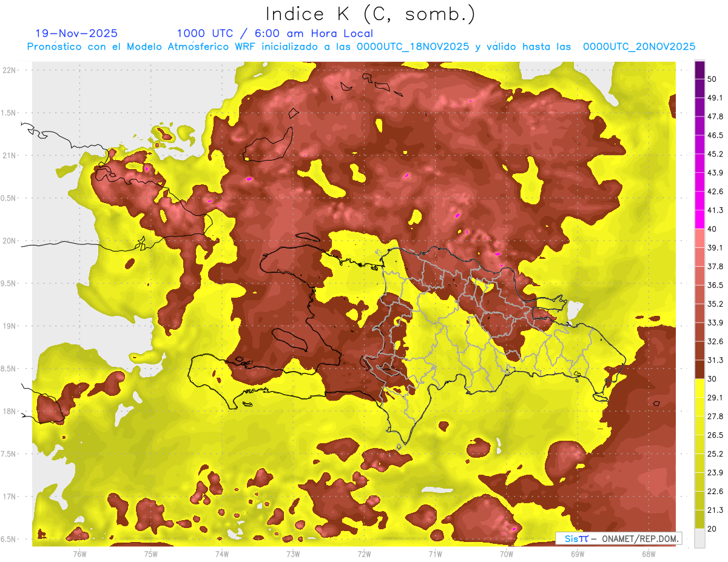Click the "50" color scale label
728x562 pixels.
712,79
